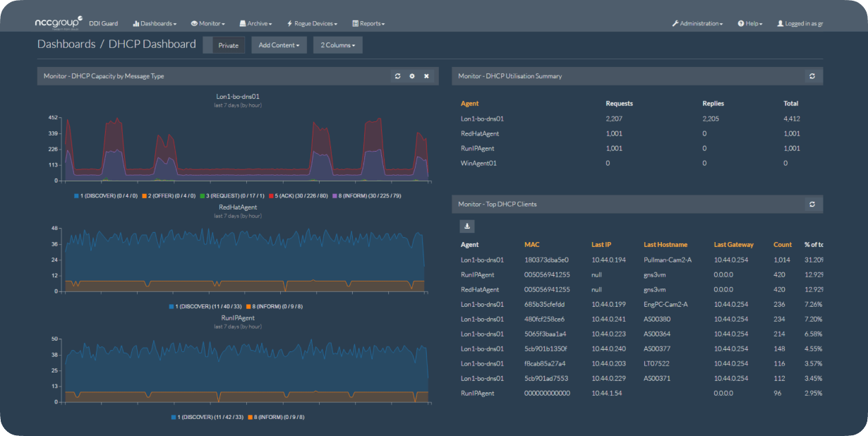Image resolution: width=868 pixels, height=436 pixels.
Task: Open the Reports menu
Action: (x=368, y=23)
